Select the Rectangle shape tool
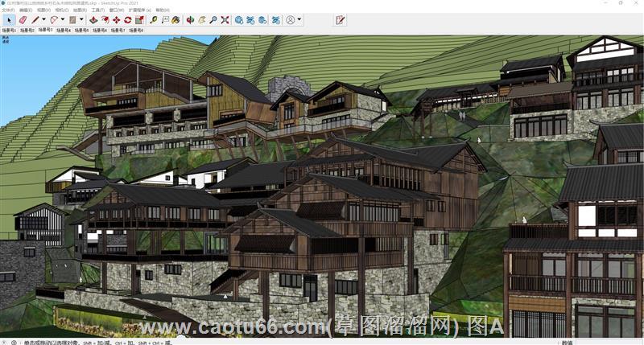Screen dimensions: 644x345 (72, 19)
